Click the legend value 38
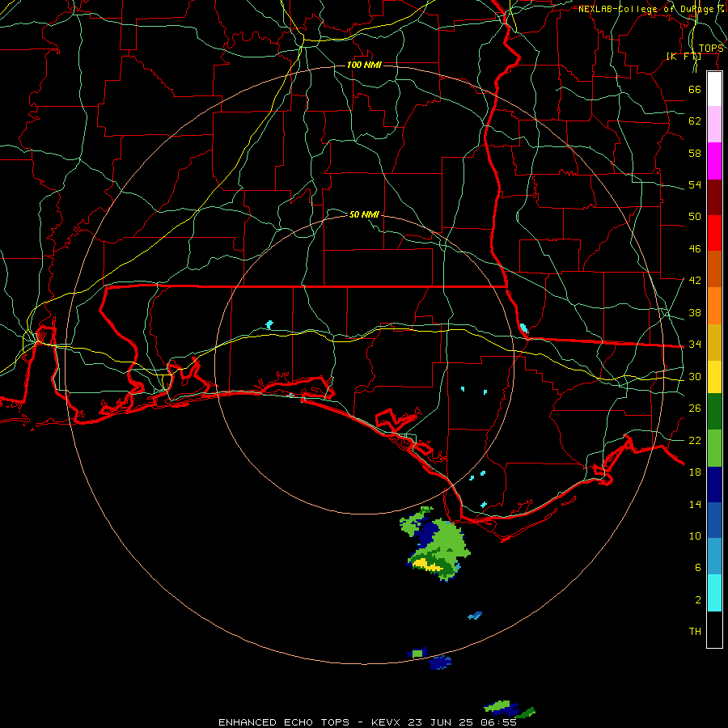Viewport: 728px width, 728px height. 695,312
